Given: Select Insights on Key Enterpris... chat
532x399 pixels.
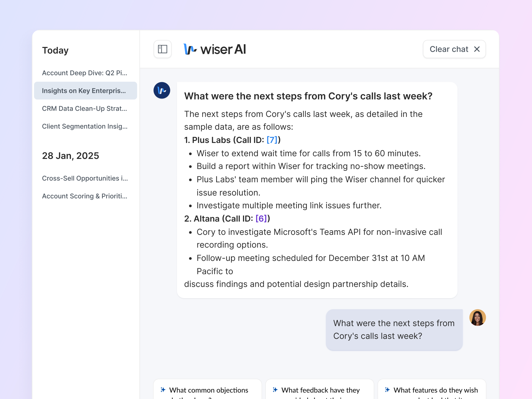Looking at the screenshot, I should [86, 91].
